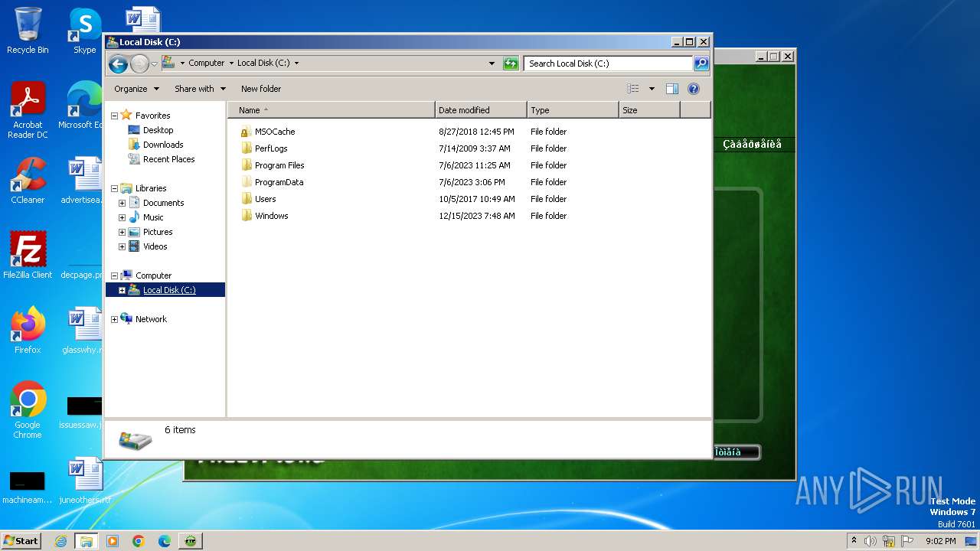The image size is (980, 551).
Task: Click the 12/15/2023 7:48 AM date cell
Action: pyautogui.click(x=476, y=216)
